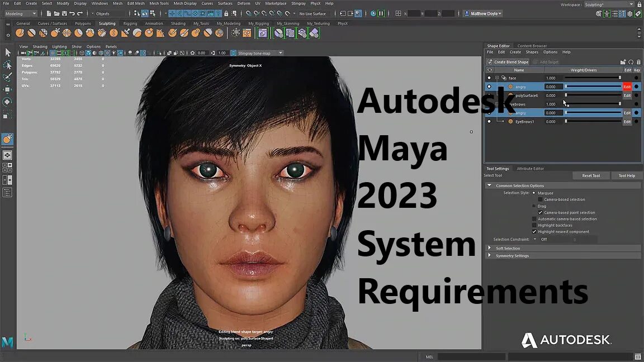Uncheck Camera-based paint selection
Viewport: 644px width, 362px height.
coord(540,213)
